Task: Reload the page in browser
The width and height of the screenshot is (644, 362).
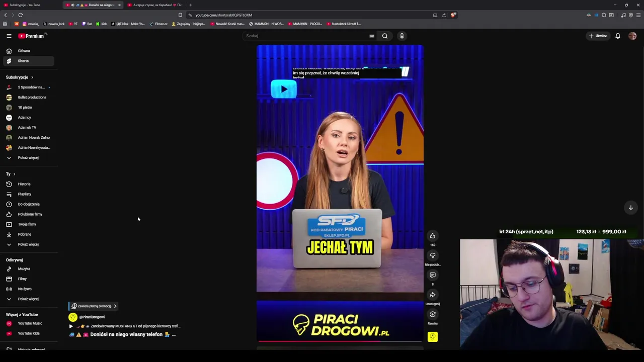Action: pyautogui.click(x=21, y=15)
